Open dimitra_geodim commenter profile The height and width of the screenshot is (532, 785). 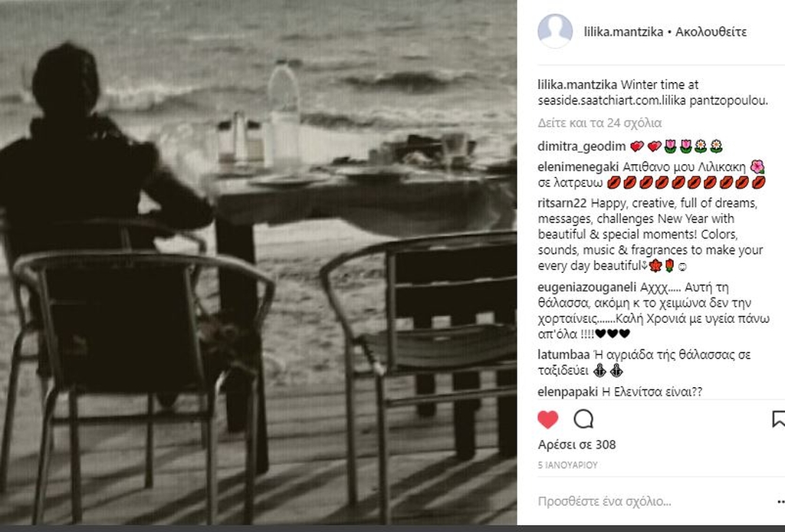click(x=581, y=146)
